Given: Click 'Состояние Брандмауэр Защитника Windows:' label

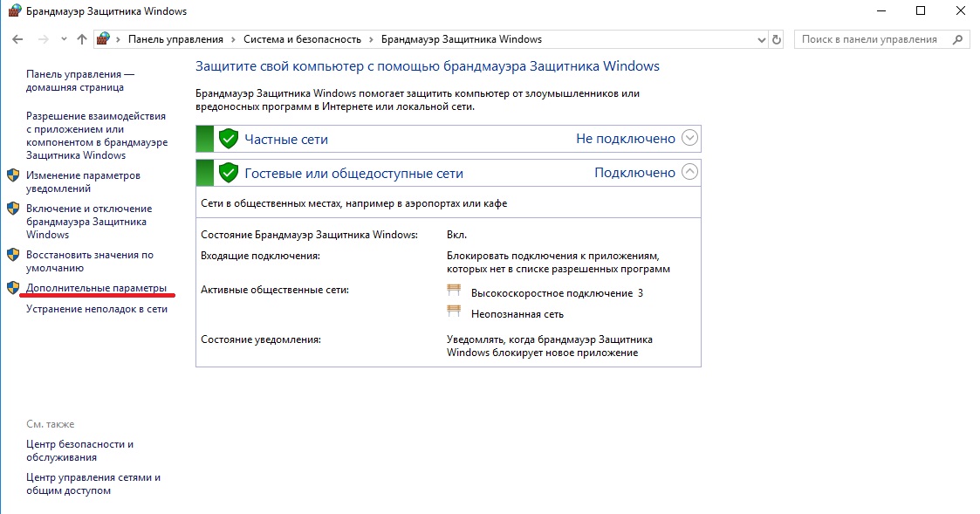Looking at the screenshot, I should coord(310,235).
